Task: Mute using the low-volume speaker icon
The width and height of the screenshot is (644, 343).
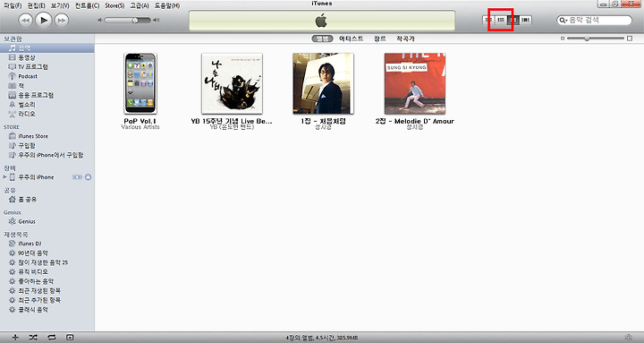Action: 100,21
